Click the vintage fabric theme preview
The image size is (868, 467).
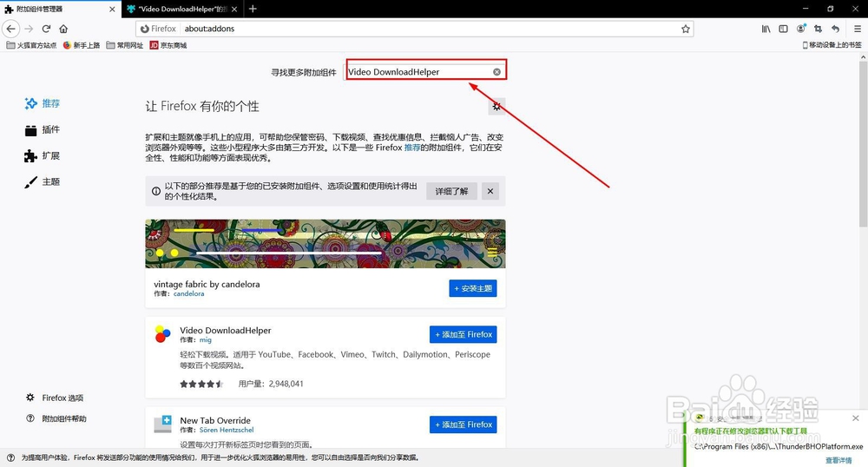pos(325,244)
